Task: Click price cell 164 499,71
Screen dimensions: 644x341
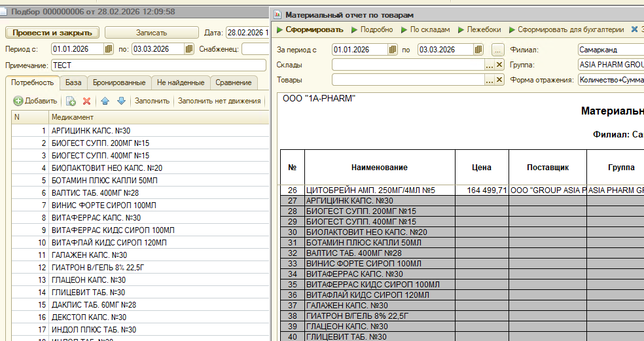Action: [x=482, y=190]
